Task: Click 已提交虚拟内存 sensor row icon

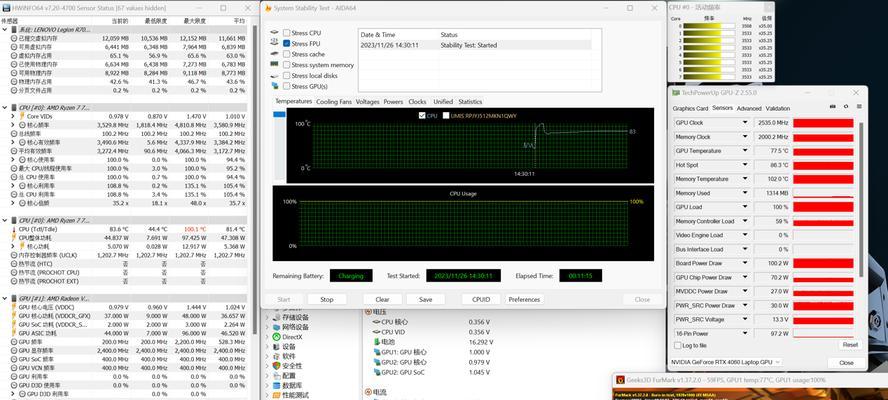Action: tap(14, 38)
